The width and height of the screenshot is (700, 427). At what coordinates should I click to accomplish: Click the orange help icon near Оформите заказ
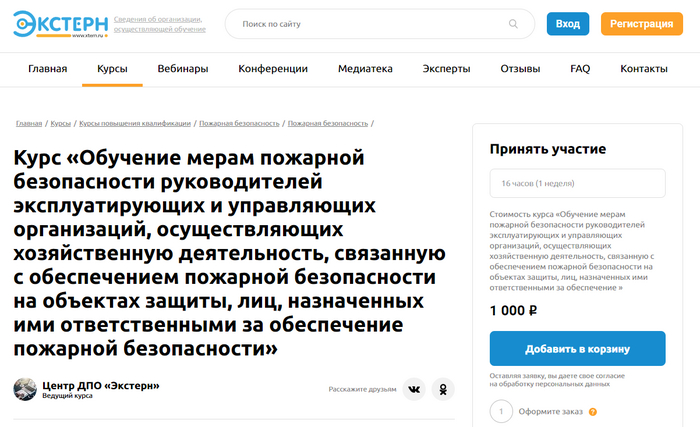pyautogui.click(x=593, y=412)
